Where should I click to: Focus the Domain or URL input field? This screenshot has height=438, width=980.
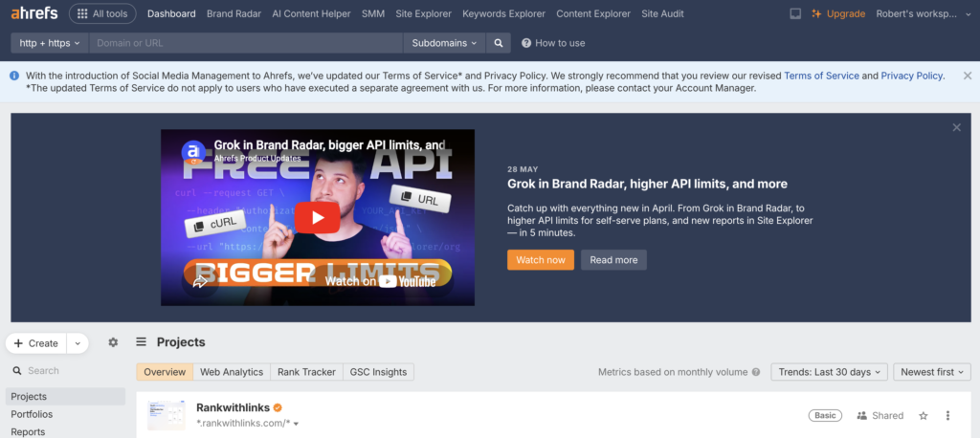[x=246, y=43]
